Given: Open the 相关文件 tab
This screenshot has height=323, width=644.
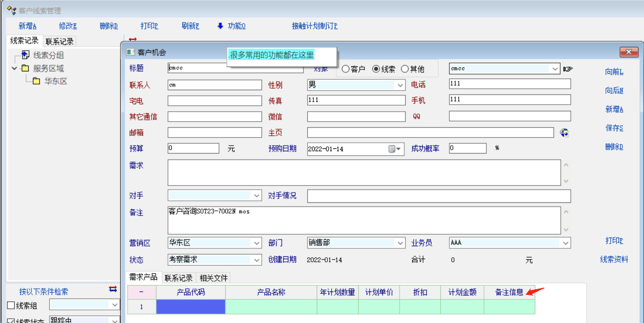Looking at the screenshot, I should (x=213, y=278).
